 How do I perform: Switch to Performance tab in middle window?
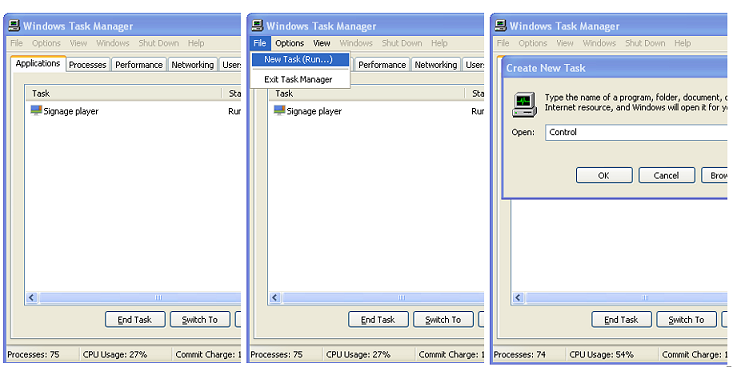382,65
